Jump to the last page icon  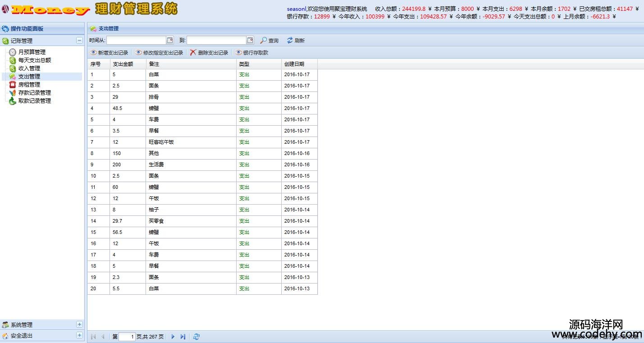pos(183,337)
